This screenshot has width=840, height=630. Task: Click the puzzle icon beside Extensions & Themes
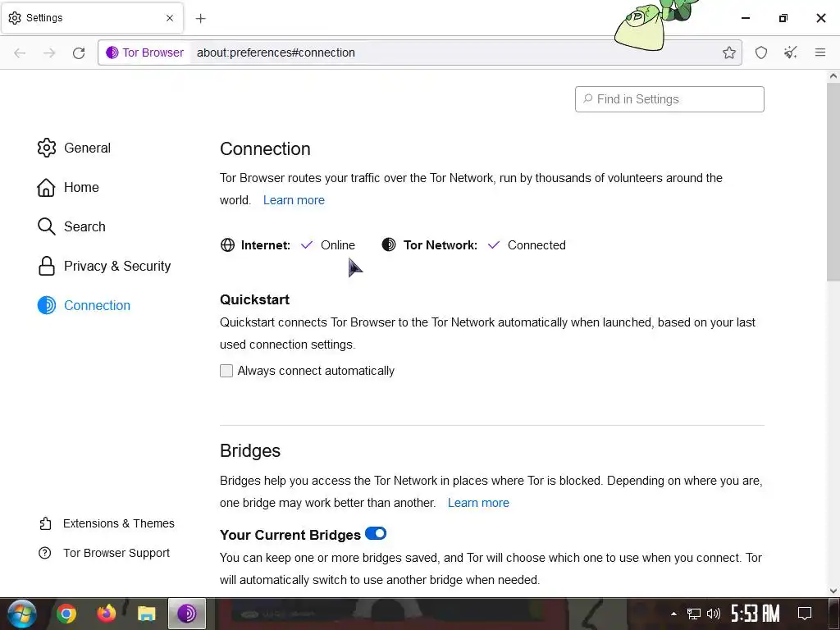(46, 523)
